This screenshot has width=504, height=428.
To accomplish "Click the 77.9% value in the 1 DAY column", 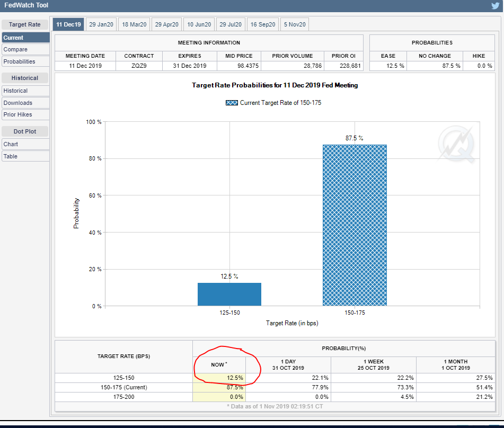I will (x=320, y=388).
